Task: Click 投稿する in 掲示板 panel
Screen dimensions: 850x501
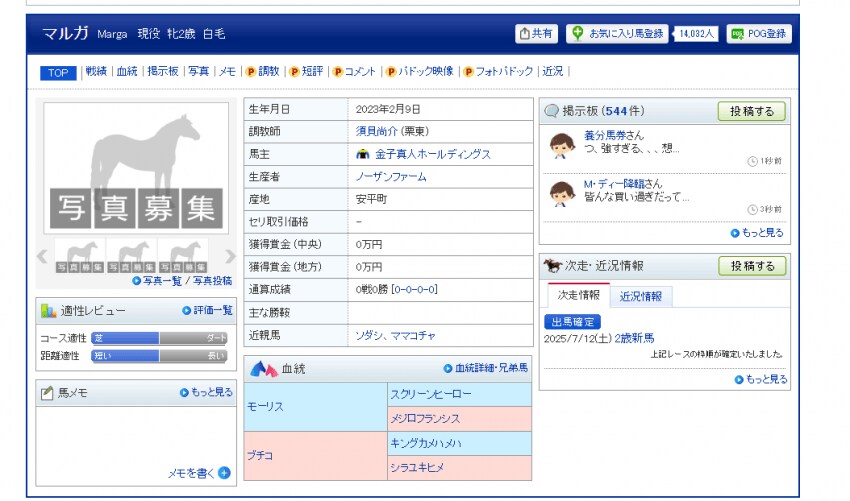Action: pyautogui.click(x=751, y=111)
